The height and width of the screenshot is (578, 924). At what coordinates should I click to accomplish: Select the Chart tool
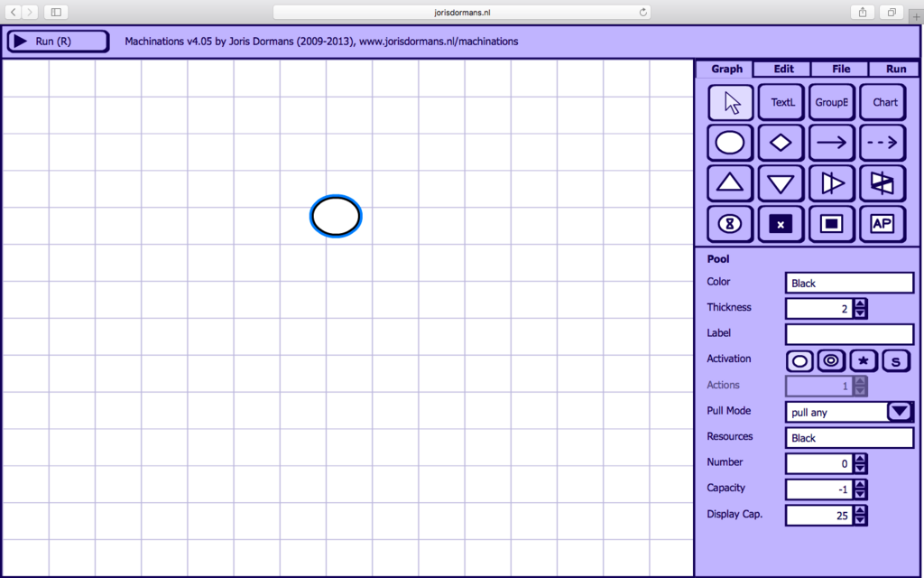point(882,103)
